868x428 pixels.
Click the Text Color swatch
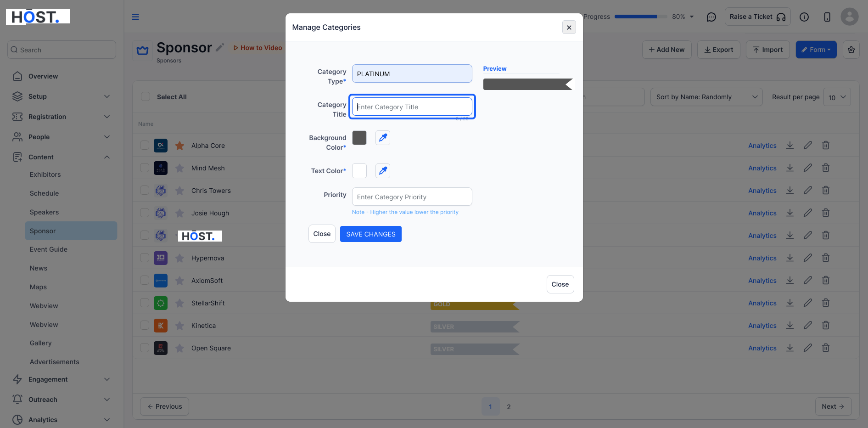coord(359,171)
